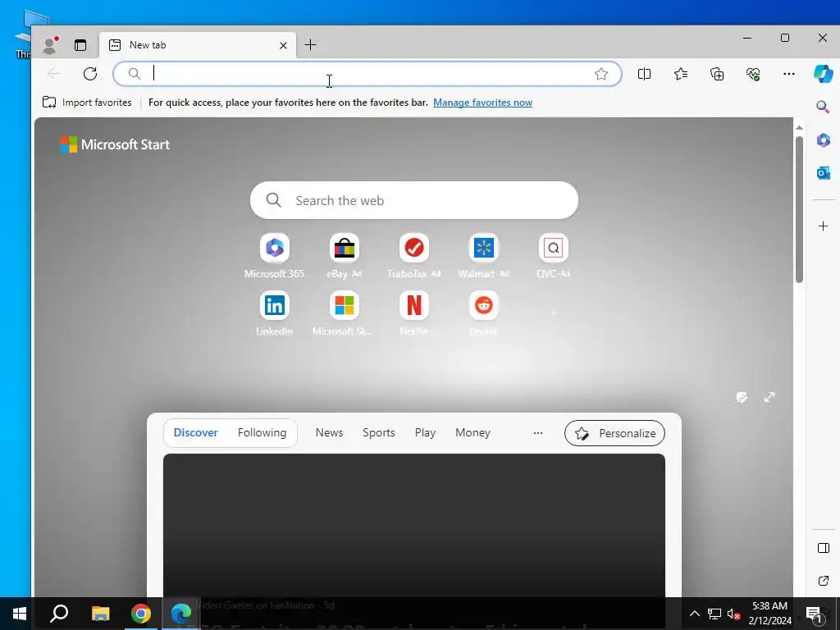
Task: Open Collections
Action: point(717,74)
